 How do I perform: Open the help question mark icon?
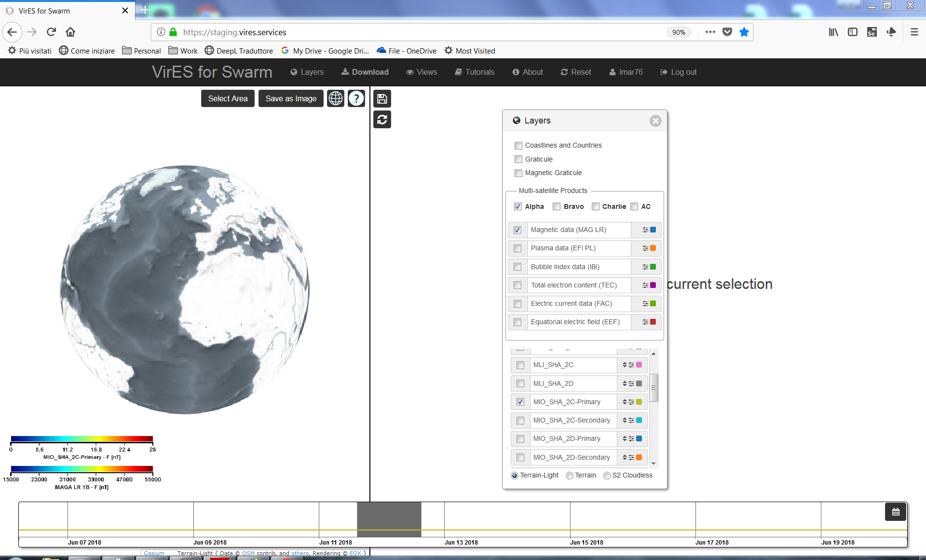[356, 98]
